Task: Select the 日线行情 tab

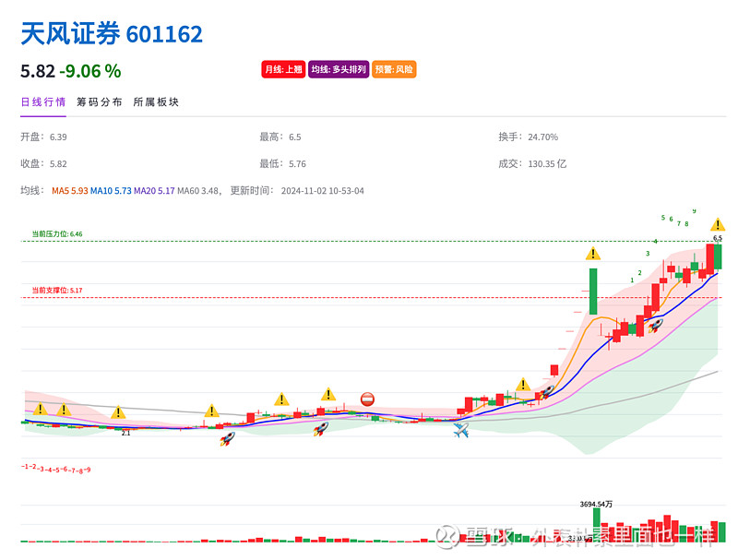Action: point(42,102)
